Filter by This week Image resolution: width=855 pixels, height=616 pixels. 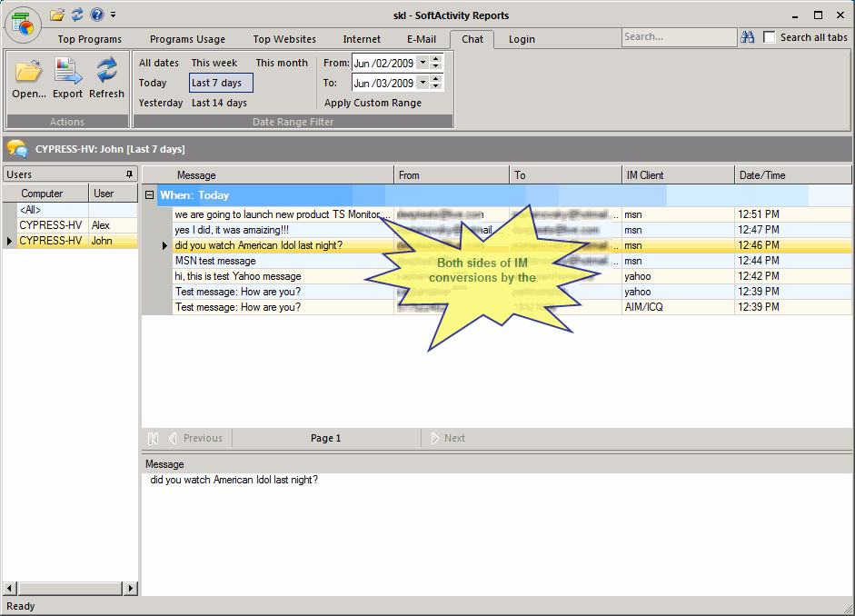[214, 63]
